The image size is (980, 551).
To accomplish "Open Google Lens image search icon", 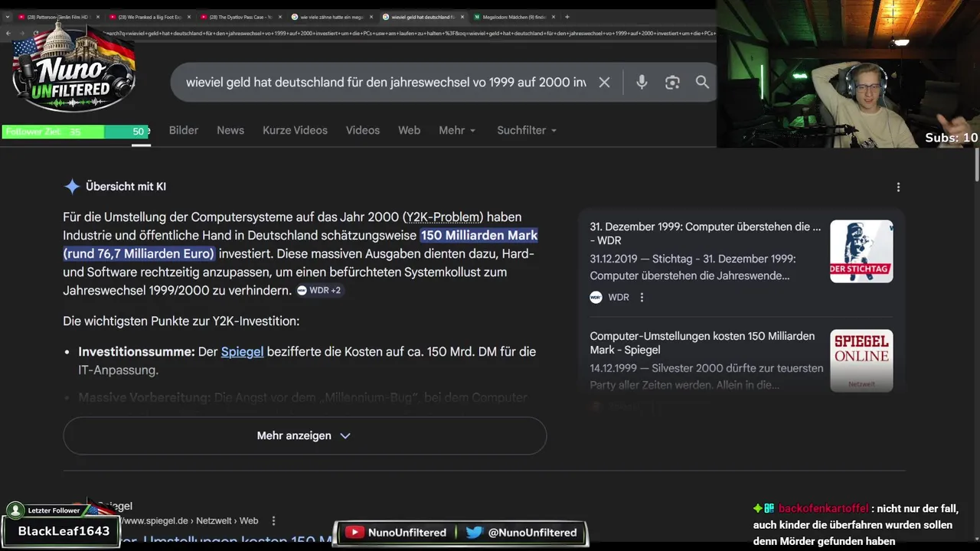I will 672,83.
